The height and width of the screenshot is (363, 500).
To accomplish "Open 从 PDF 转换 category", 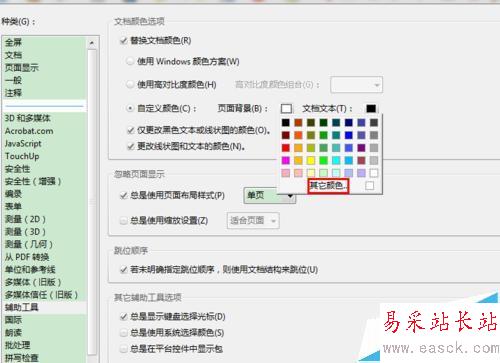I will (27, 257).
